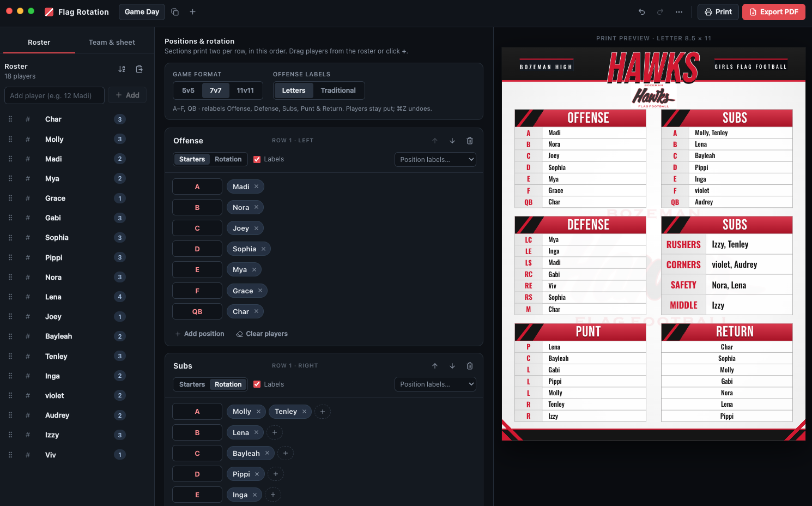Duplicate the Game Day sheet icon

pyautogui.click(x=175, y=12)
